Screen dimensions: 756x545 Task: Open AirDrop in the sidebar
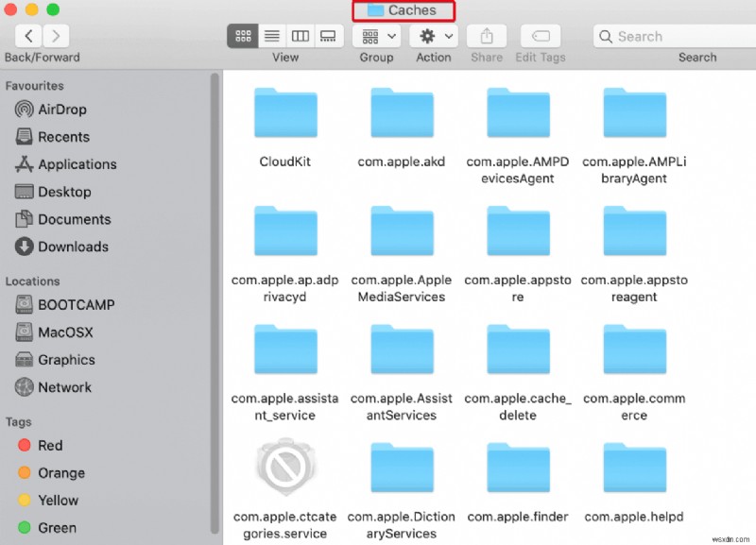point(51,110)
